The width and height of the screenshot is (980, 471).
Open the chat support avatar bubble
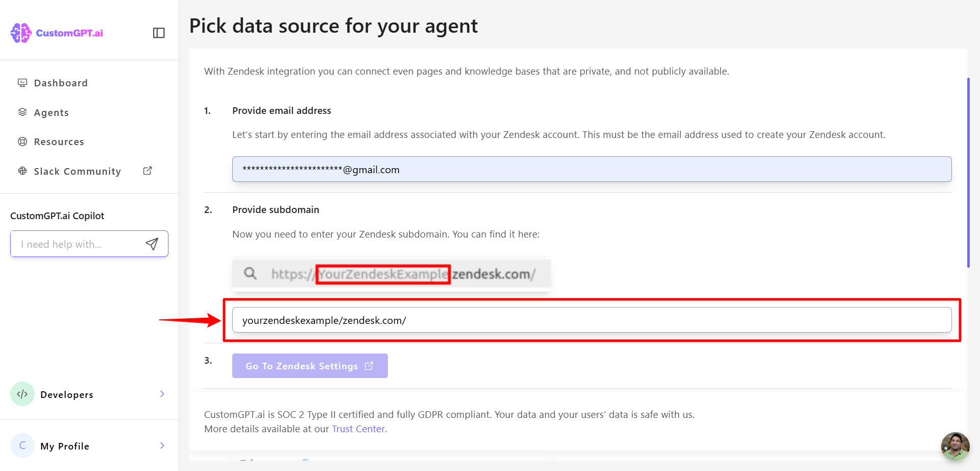(x=955, y=446)
